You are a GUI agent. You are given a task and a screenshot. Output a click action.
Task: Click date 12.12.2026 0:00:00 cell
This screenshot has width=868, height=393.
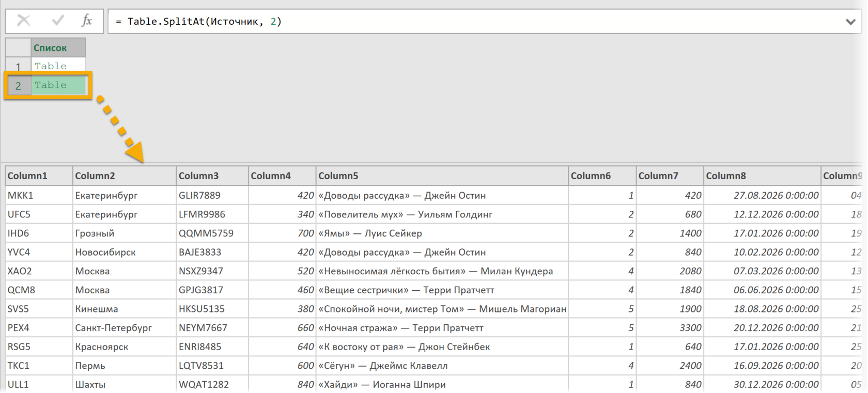click(763, 214)
